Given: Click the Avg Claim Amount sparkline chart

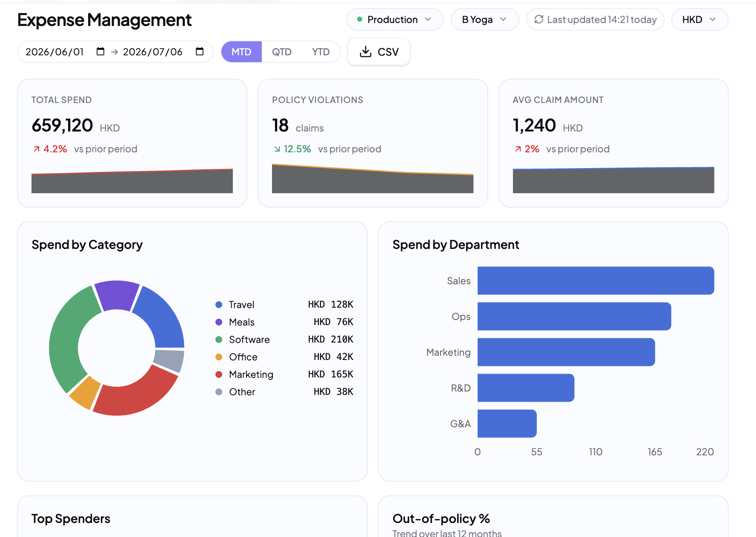Looking at the screenshot, I should click(x=613, y=180).
